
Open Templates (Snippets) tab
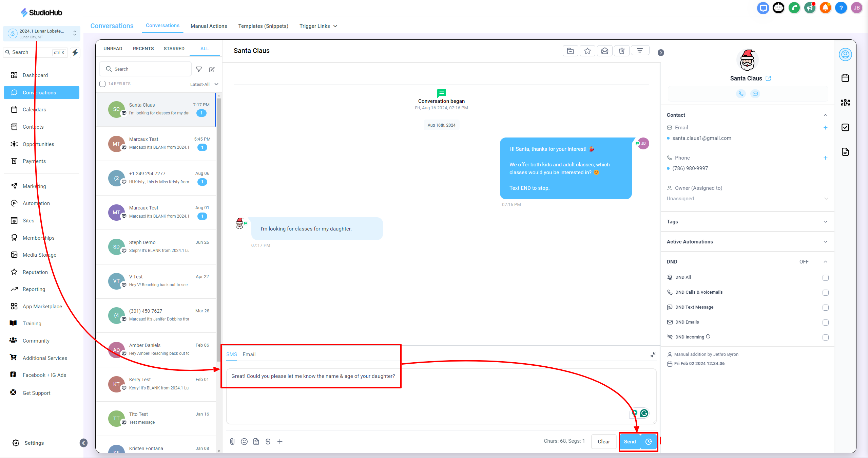pos(263,26)
